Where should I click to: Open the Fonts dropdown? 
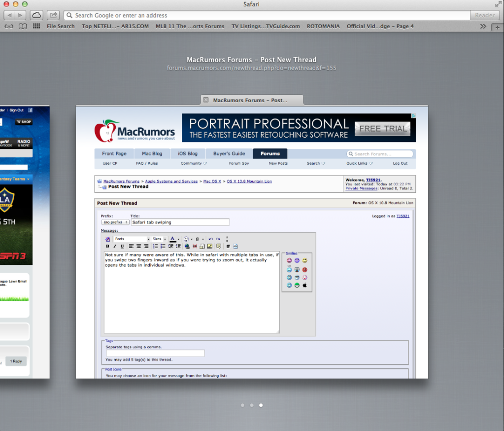[x=132, y=239]
